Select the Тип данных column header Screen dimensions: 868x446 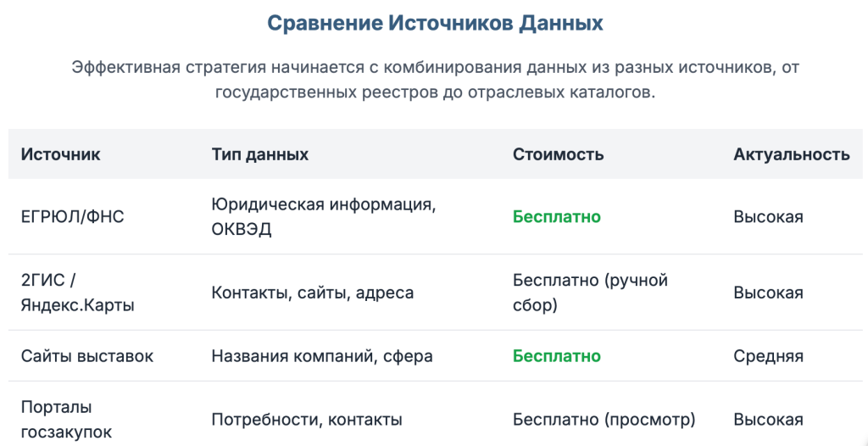click(x=260, y=154)
